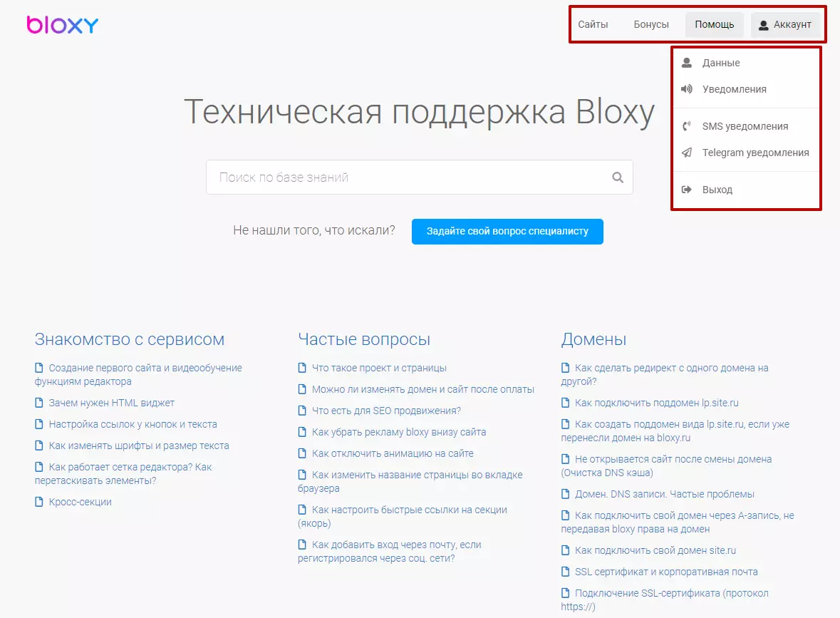Open the Домены section heading

[x=593, y=339]
